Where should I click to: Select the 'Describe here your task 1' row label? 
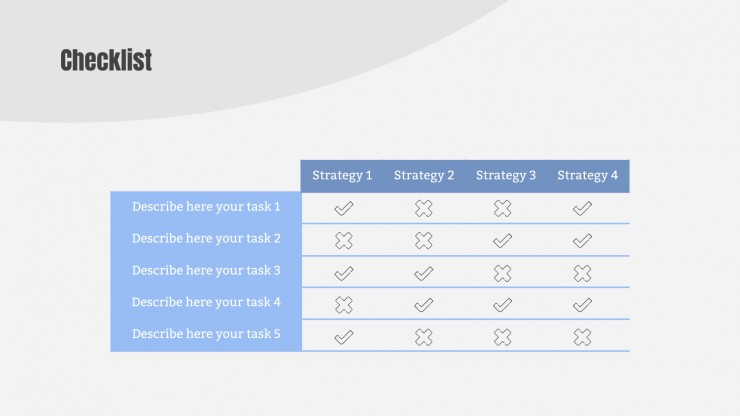[206, 207]
